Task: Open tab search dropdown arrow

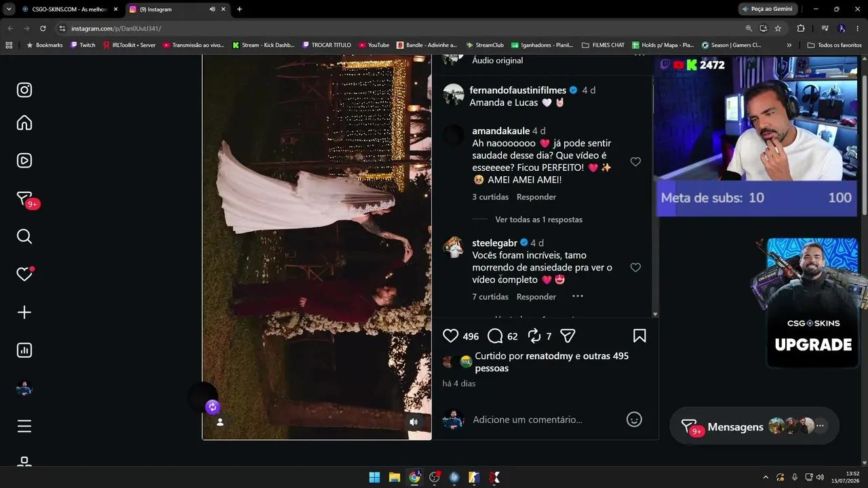Action: tap(9, 9)
